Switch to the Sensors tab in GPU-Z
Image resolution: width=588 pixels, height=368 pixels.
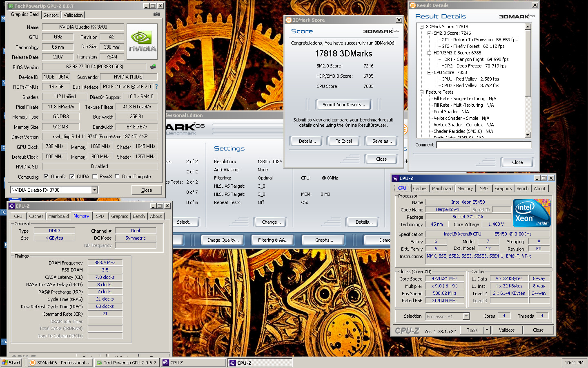(51, 15)
